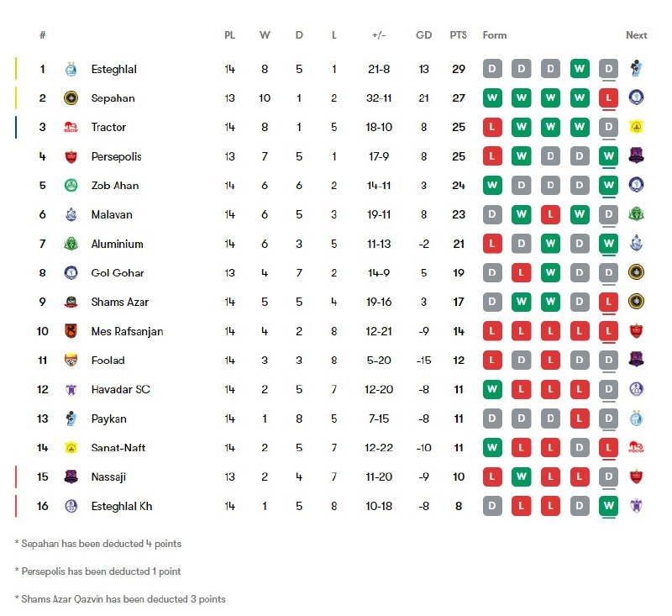Click the Esteghlal club crest icon

tap(71, 69)
